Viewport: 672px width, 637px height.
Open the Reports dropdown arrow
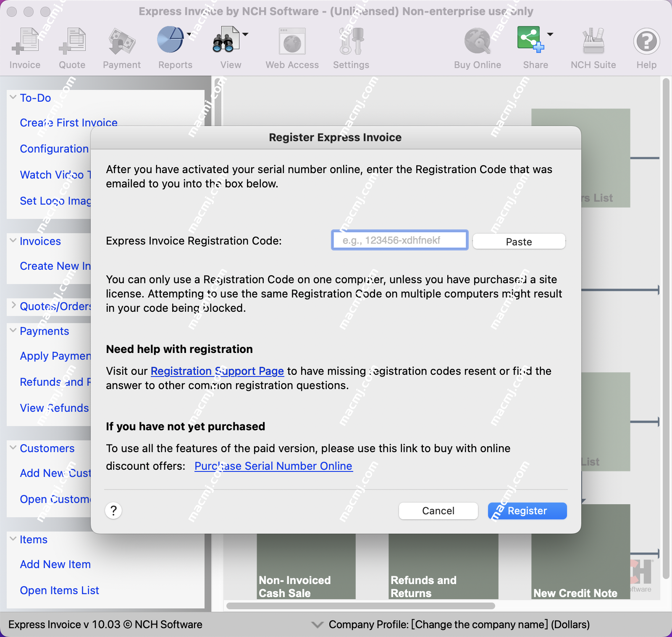click(x=189, y=34)
